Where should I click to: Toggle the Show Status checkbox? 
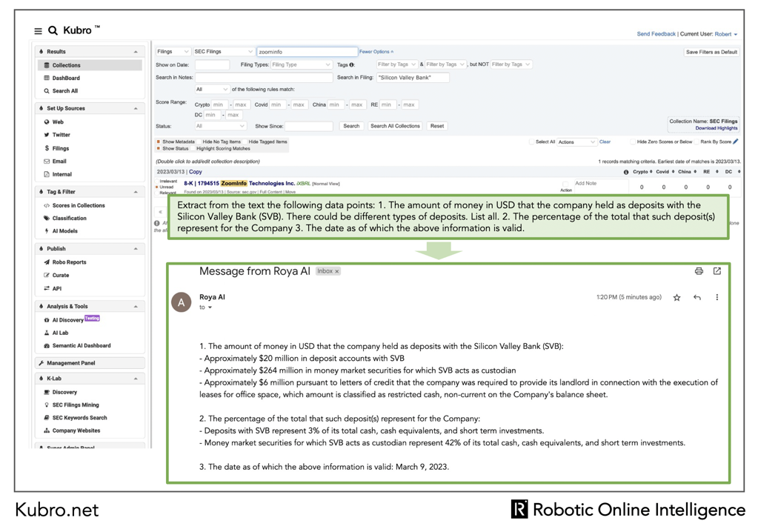pyautogui.click(x=158, y=148)
